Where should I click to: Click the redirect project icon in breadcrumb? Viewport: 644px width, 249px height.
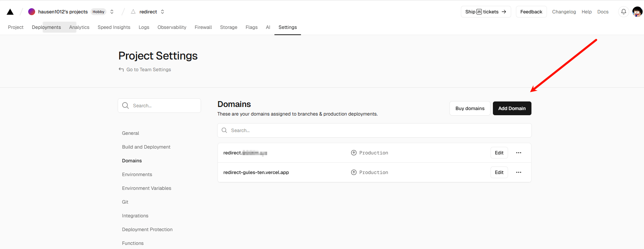click(133, 12)
